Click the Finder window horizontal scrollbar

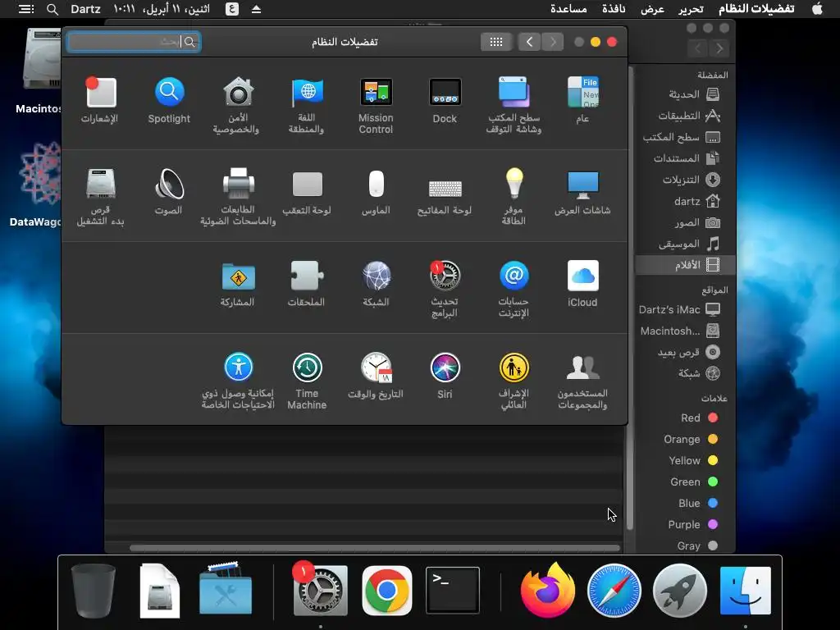374,548
